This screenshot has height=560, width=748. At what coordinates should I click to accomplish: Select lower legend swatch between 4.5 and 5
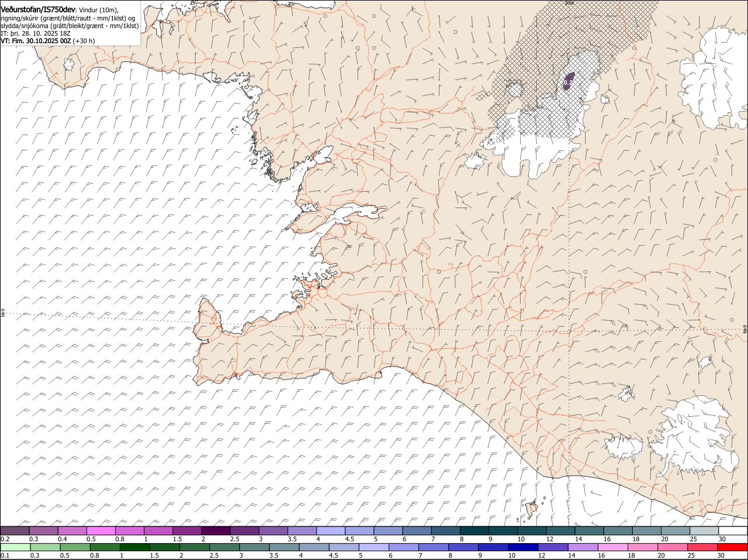tap(343, 547)
